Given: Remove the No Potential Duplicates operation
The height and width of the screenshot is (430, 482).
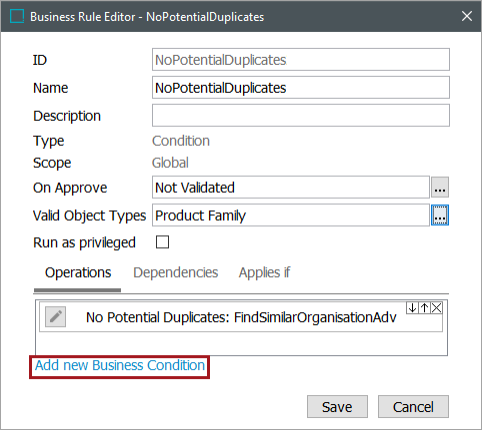Looking at the screenshot, I should 436,308.
